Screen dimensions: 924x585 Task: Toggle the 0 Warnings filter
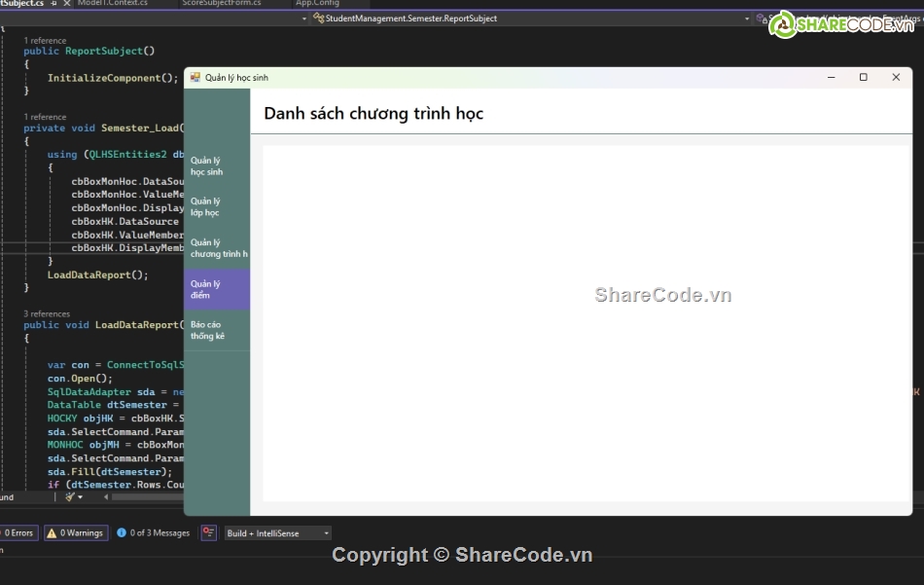point(76,532)
